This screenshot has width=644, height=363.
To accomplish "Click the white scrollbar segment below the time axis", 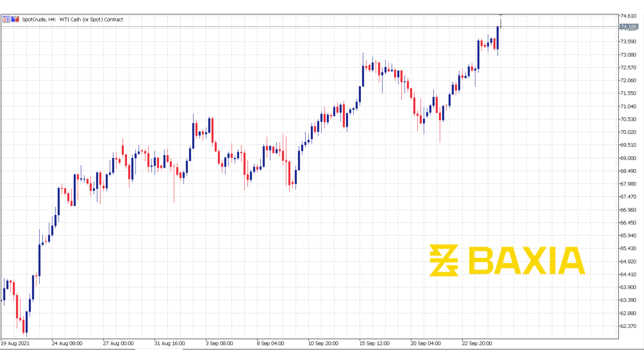I will click(159, 349).
